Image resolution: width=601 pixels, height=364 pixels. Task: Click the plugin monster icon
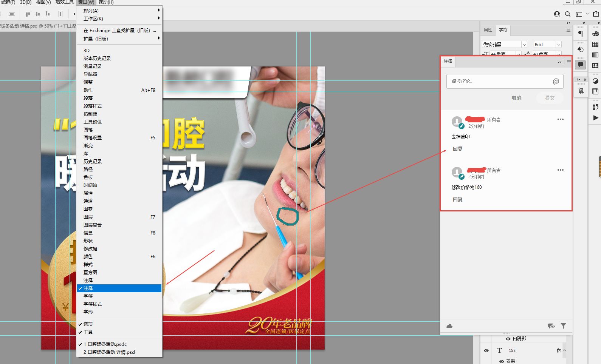(x=581, y=91)
